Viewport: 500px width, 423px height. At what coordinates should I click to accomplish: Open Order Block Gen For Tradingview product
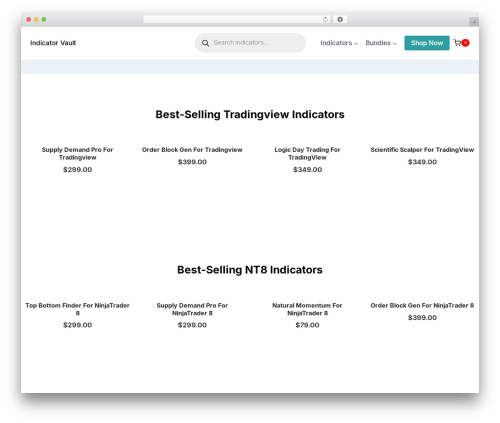[192, 150]
